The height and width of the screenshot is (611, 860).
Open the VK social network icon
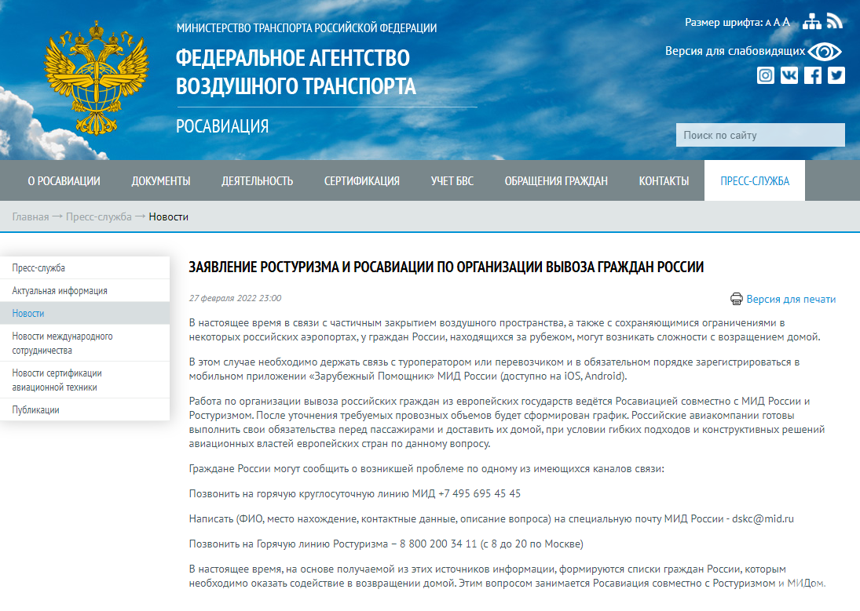pos(789,75)
